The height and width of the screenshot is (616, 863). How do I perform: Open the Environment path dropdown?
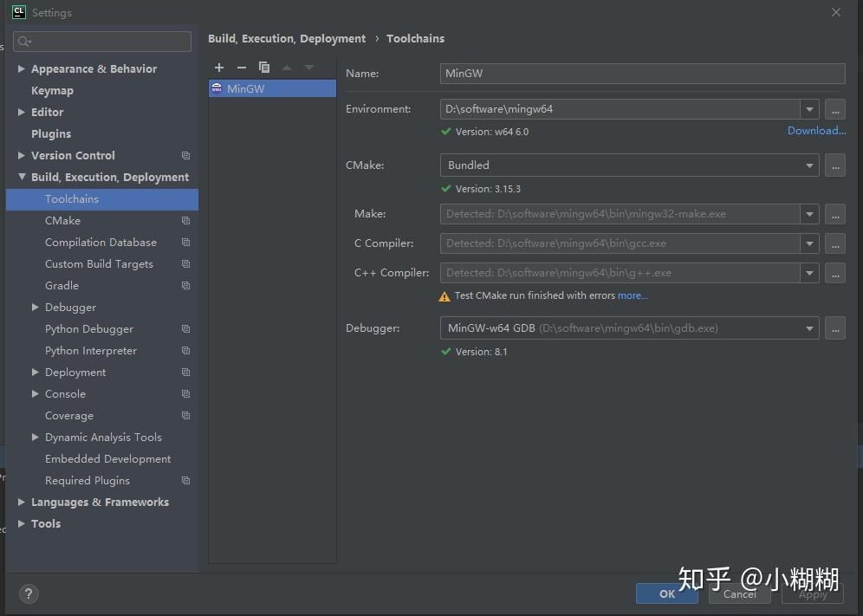click(808, 108)
